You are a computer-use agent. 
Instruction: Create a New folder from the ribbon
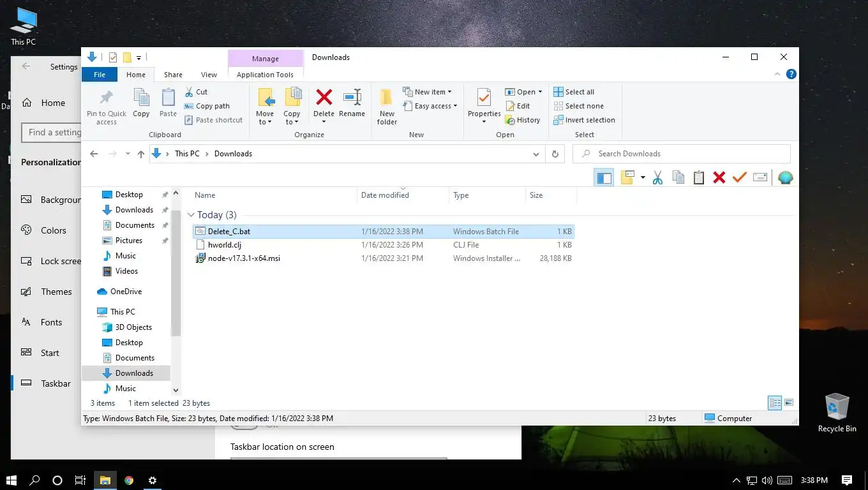tap(387, 106)
